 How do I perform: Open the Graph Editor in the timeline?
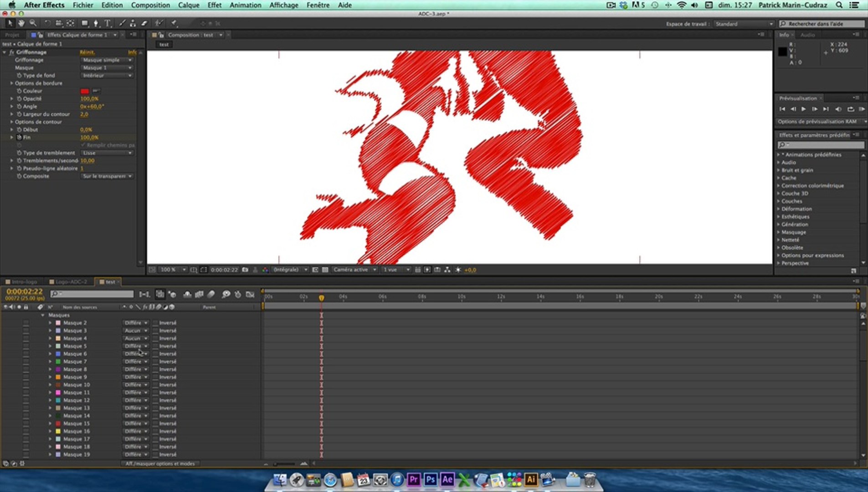click(250, 294)
